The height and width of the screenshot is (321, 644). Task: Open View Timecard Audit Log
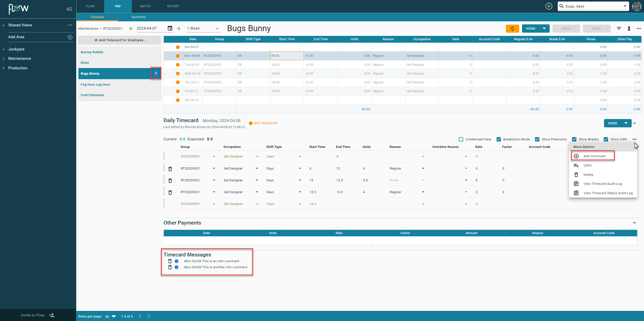[x=603, y=184]
